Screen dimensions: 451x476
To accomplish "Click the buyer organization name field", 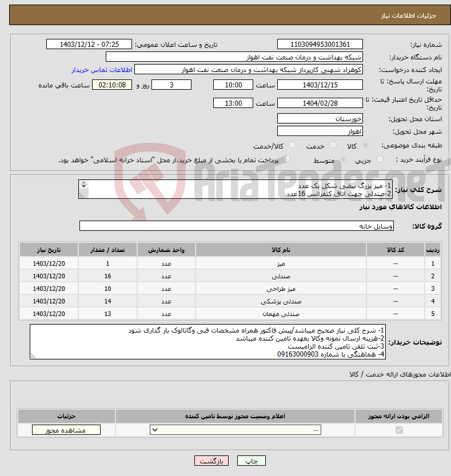I will 234,57.
